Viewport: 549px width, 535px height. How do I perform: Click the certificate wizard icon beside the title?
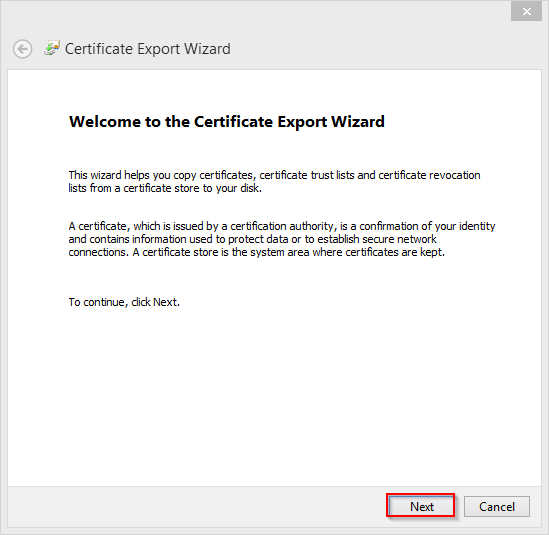(x=52, y=48)
